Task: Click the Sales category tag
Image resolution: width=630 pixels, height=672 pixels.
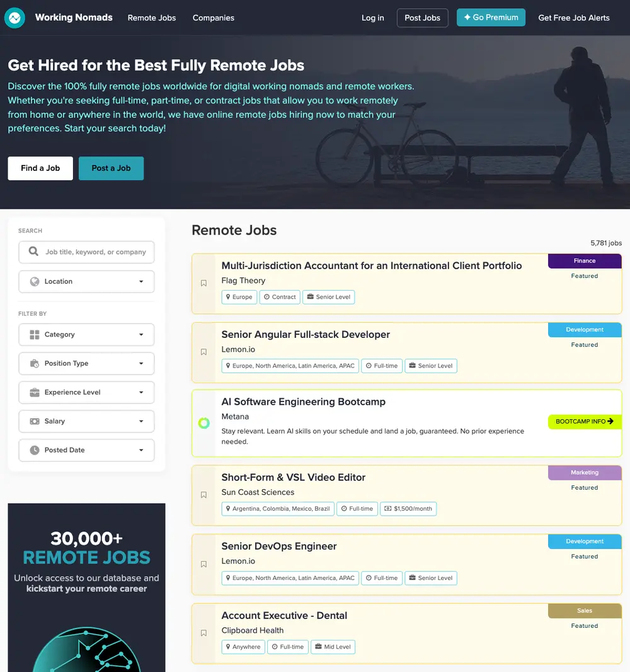Action: (585, 611)
